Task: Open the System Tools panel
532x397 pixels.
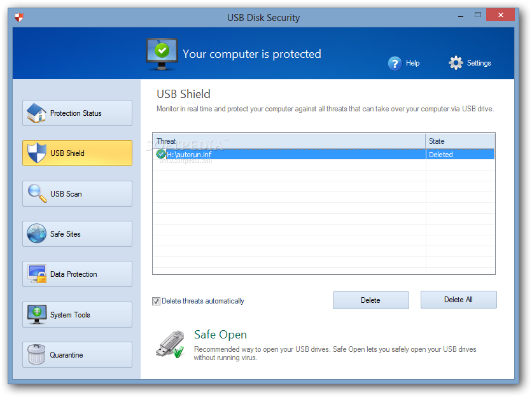Action: [76, 314]
